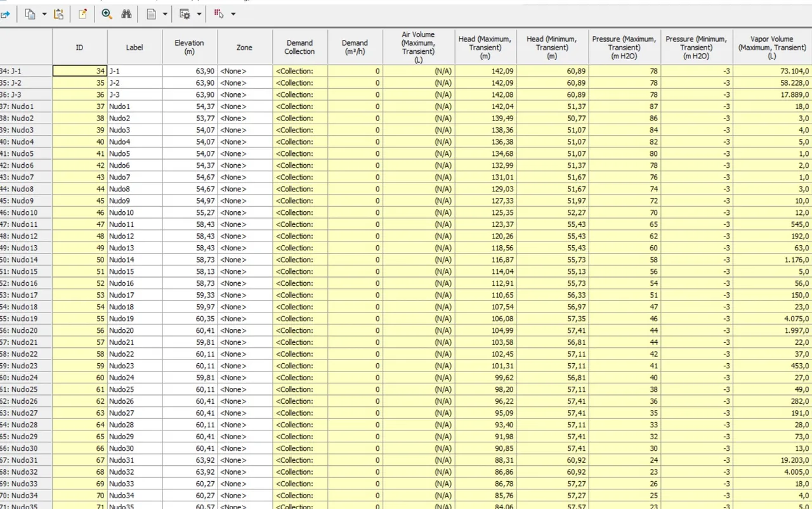Viewport: 812px width, 509px height.
Task: Expand the Report icon dropdown arrow
Action: click(x=166, y=14)
